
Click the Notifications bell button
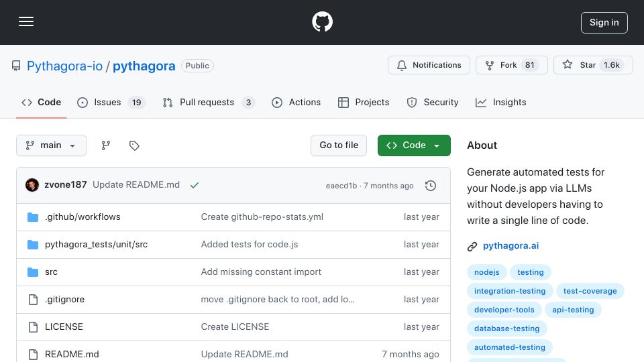[429, 65]
